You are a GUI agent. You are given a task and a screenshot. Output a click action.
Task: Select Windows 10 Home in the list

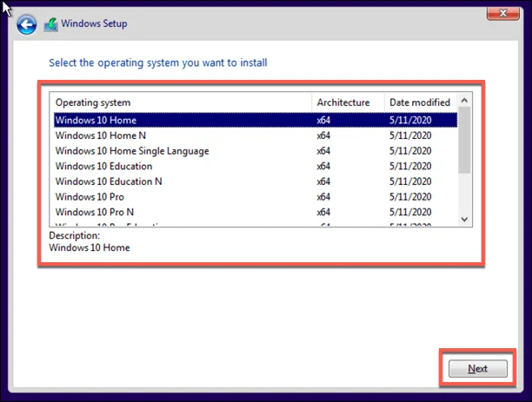pyautogui.click(x=256, y=120)
